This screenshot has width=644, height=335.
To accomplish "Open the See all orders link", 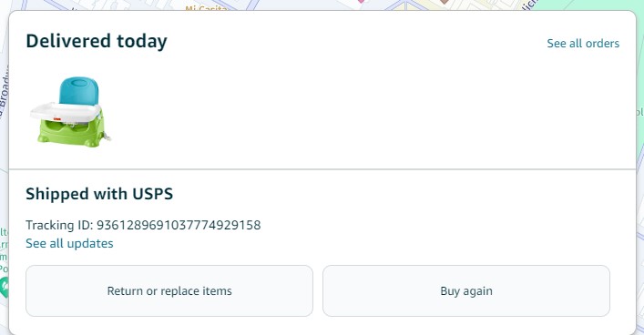I will [x=583, y=43].
